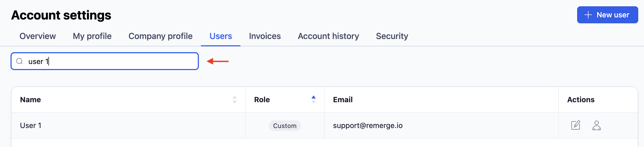Click the impersonate person icon for User 1
Screen dimensions: 644x147
tap(596, 125)
